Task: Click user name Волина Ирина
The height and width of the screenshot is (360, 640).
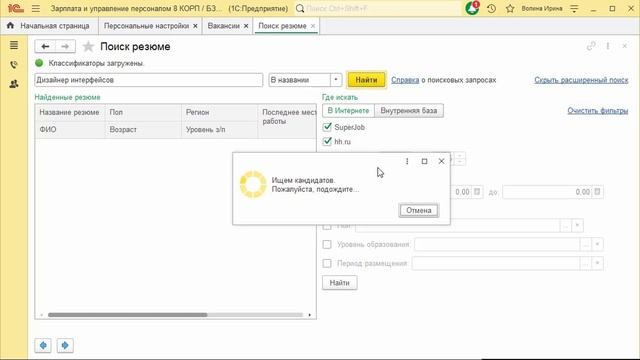Action: click(x=542, y=8)
